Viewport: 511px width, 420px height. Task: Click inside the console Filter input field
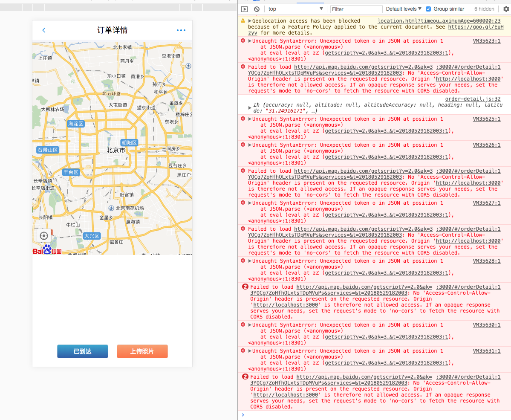(x=356, y=9)
